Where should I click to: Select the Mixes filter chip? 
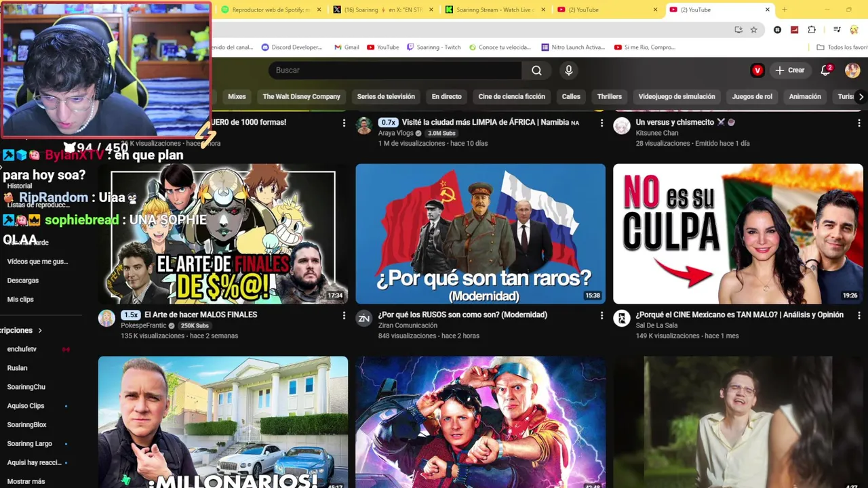[237, 96]
